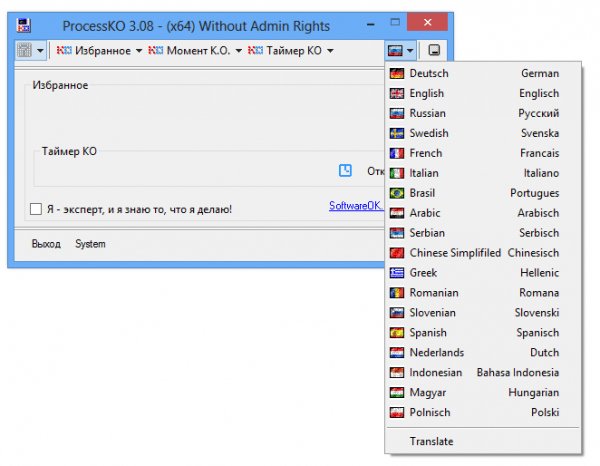Click the to-tray window icon in toolbar
This screenshot has width=600, height=466.
pyautogui.click(x=434, y=50)
